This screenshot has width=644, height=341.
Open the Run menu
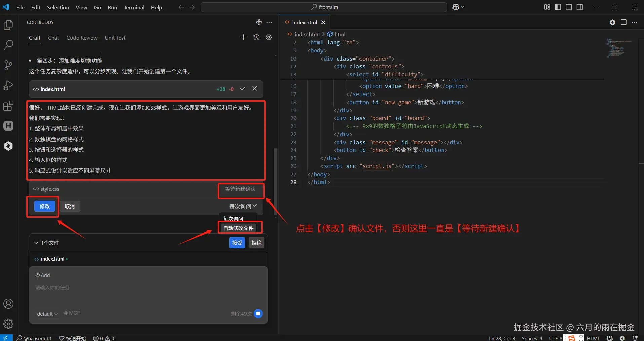112,7
